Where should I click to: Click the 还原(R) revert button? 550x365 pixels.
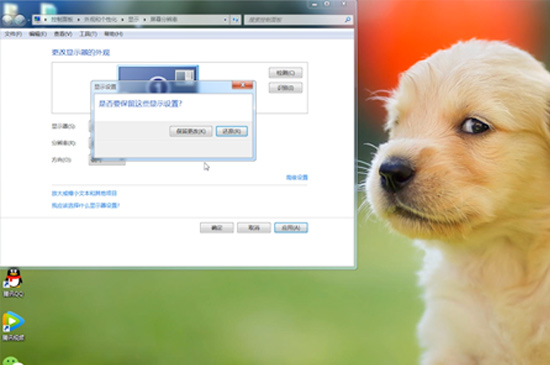pos(232,131)
